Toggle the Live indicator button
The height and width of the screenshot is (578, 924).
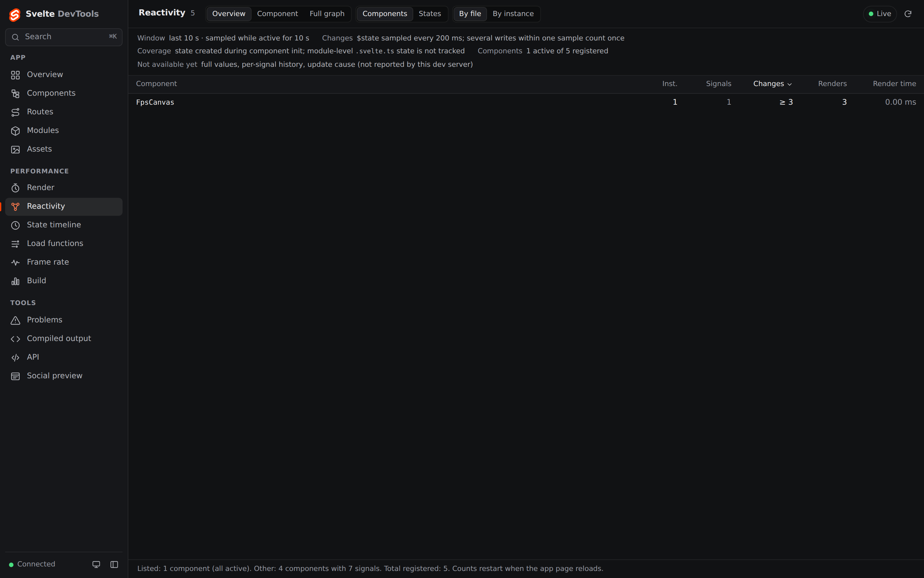(x=880, y=14)
